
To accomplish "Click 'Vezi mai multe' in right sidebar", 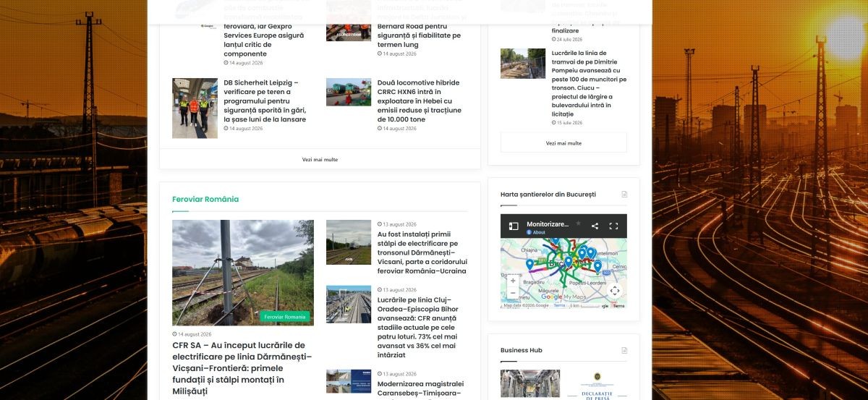I will click(x=563, y=143).
